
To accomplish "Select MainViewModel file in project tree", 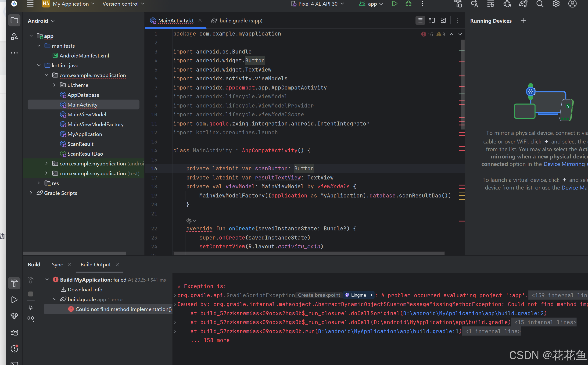I will coord(87,115).
